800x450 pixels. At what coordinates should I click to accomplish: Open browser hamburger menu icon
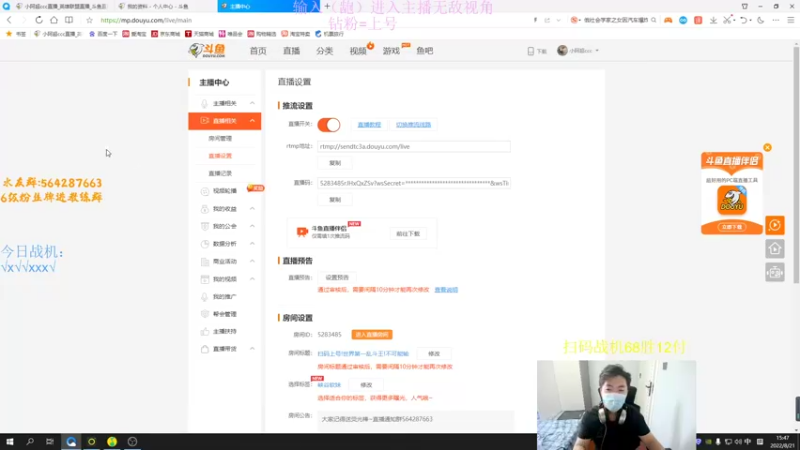791,20
